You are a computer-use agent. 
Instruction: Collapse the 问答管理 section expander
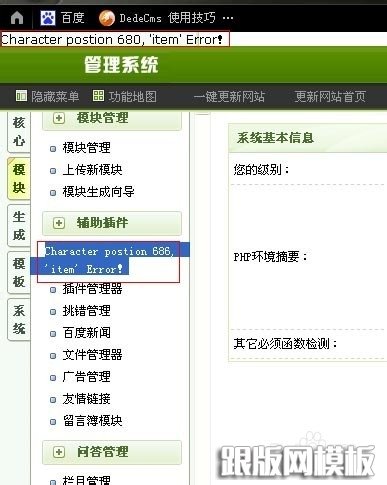tap(59, 452)
